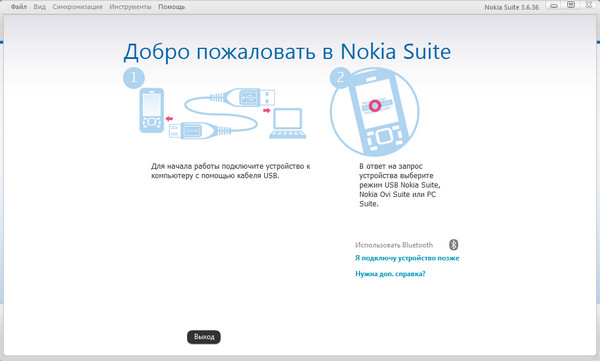The height and width of the screenshot is (361, 600).
Task: Click the laptop illustration
Action: click(288, 123)
